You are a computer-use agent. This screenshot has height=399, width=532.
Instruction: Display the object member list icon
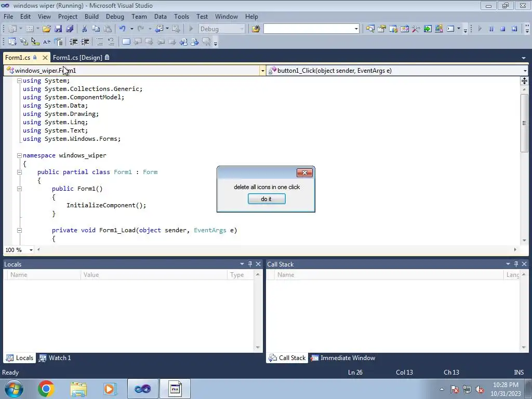(x=12, y=42)
